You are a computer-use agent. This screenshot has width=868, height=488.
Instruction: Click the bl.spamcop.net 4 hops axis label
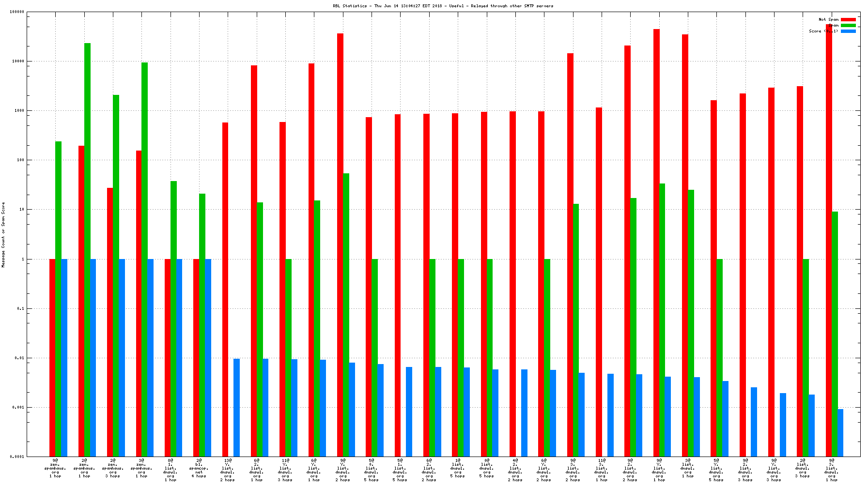point(199,468)
